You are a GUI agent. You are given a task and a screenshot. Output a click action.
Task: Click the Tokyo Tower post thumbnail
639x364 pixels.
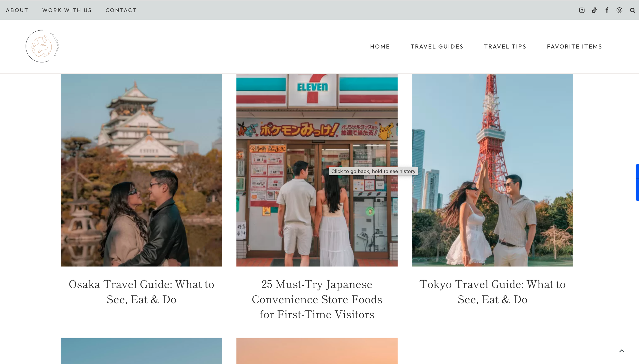tap(492, 170)
